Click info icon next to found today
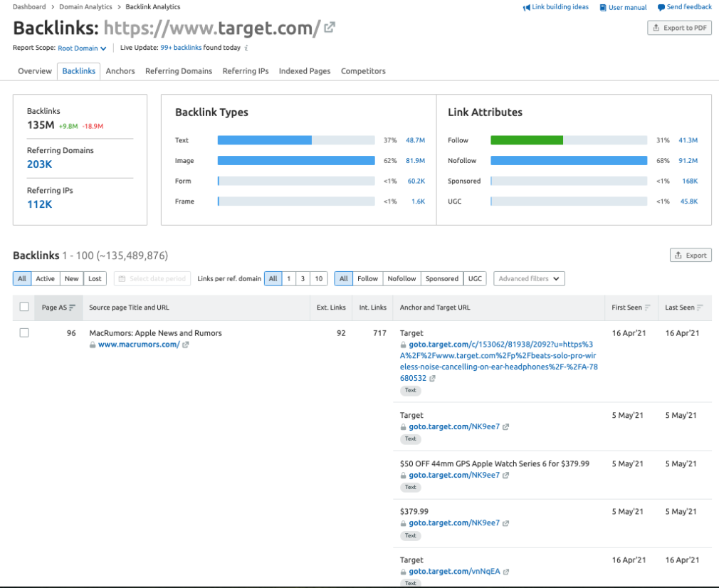This screenshot has width=719, height=588. [x=246, y=48]
